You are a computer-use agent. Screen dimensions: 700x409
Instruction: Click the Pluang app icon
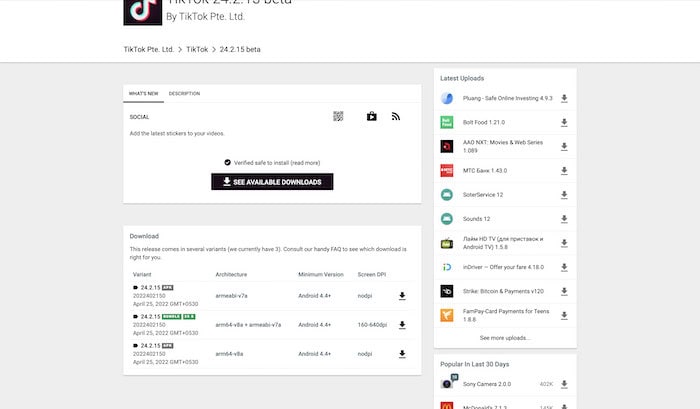447,98
